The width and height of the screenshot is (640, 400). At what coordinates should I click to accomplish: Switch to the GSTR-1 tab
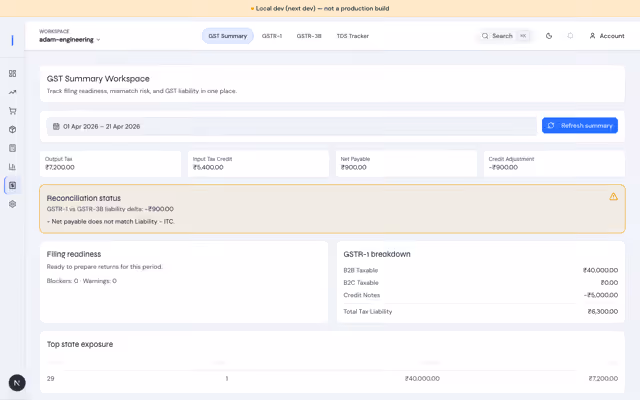pos(272,36)
